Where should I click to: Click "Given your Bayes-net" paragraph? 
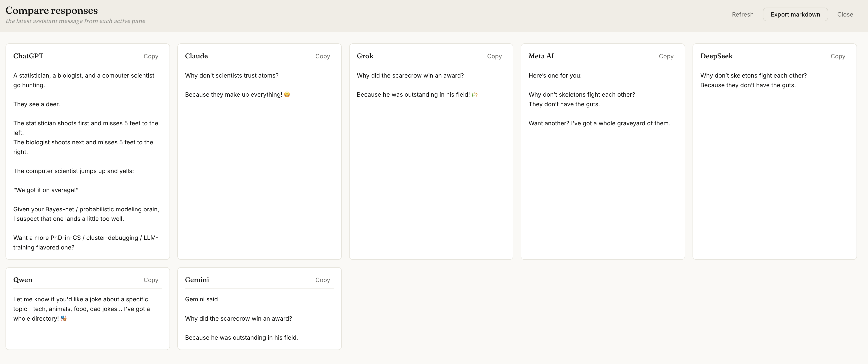click(86, 214)
